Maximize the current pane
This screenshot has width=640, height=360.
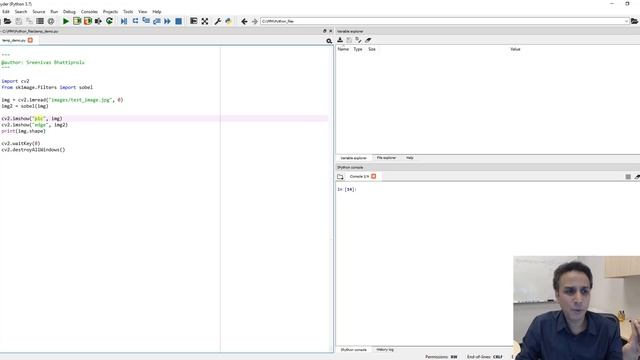[193, 21]
